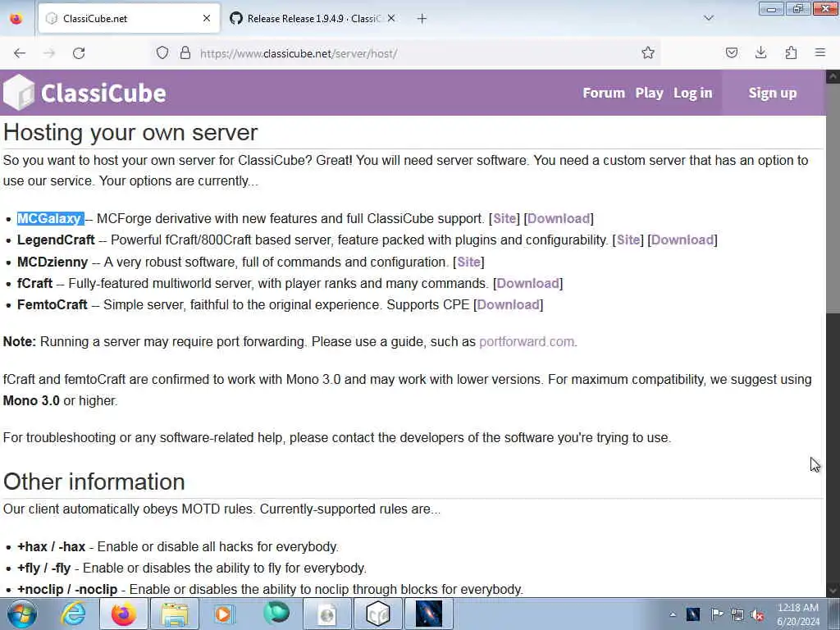This screenshot has height=630, width=840.
Task: Open the Forum page in the header
Action: point(604,93)
